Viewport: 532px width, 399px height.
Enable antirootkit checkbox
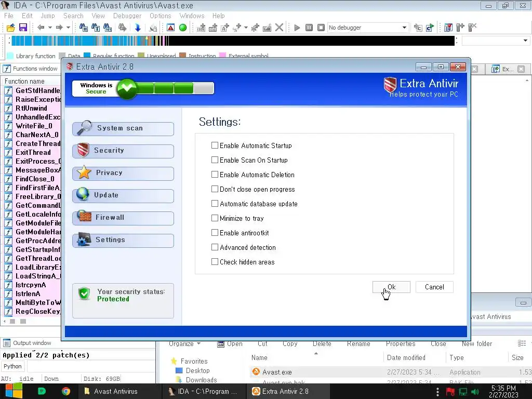click(215, 233)
